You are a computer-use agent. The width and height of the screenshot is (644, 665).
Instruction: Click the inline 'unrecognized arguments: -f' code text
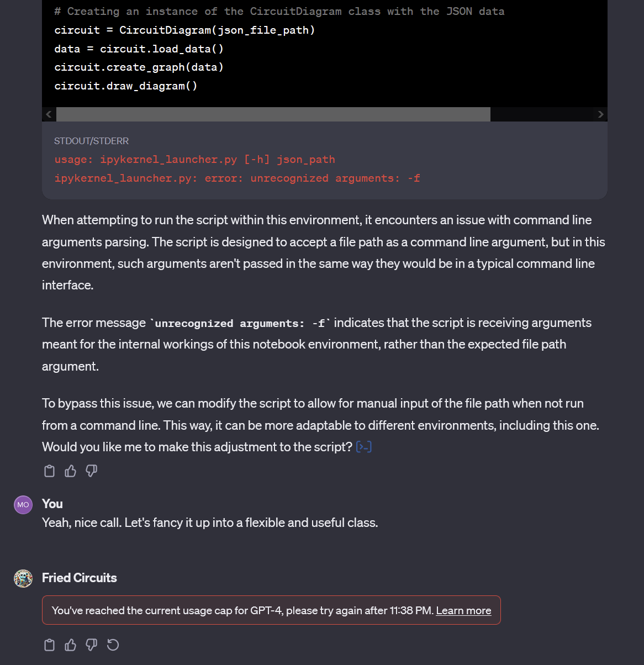point(240,324)
